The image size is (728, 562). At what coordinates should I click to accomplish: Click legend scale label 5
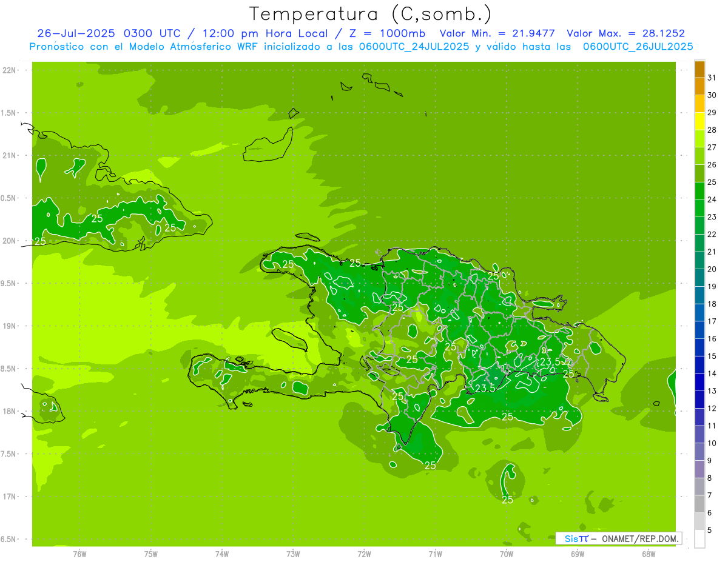pyautogui.click(x=709, y=530)
